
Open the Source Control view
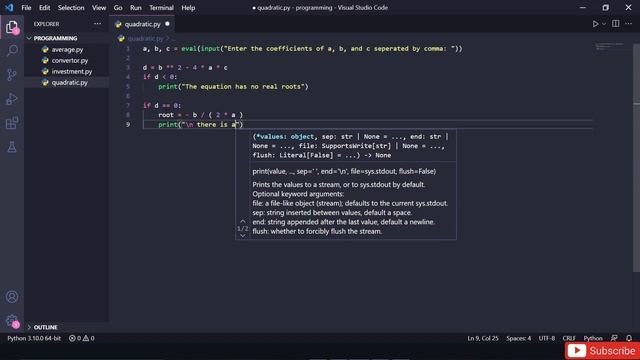(12, 75)
